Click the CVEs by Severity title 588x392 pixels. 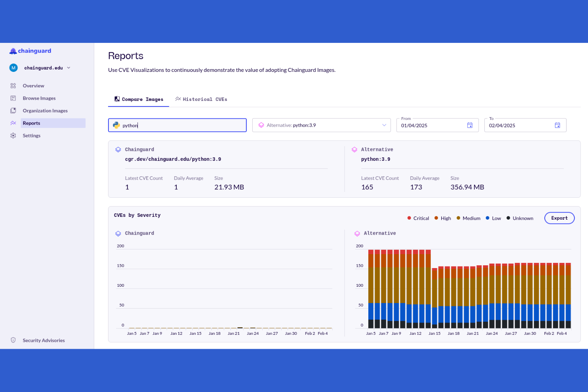coord(137,215)
